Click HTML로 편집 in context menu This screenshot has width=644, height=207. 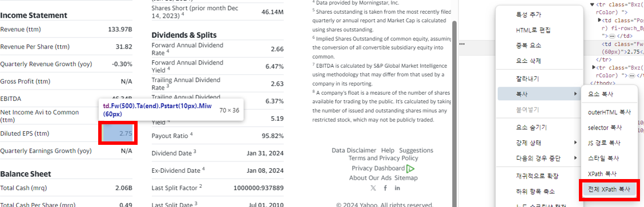tap(533, 30)
